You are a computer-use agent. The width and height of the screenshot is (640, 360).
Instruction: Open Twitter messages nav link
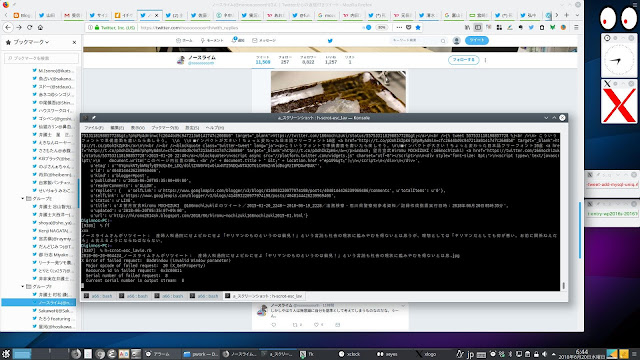click(264, 40)
